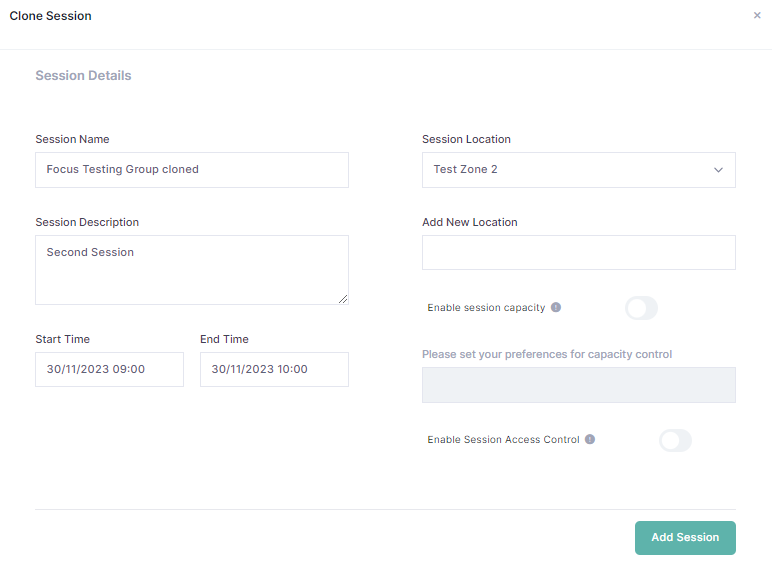Click the "Add New Location" field label
The width and height of the screenshot is (772, 569).
tap(469, 222)
